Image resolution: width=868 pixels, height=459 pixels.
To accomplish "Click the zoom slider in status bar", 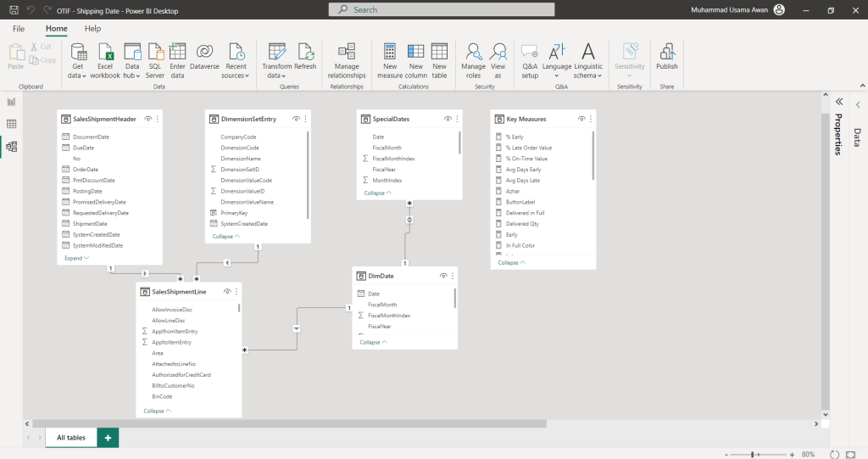I will click(x=753, y=455).
